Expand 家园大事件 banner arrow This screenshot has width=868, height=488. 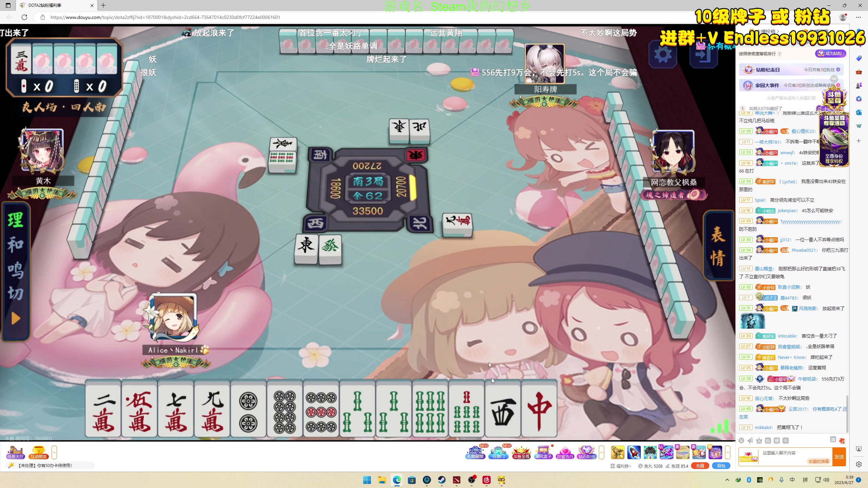click(x=838, y=85)
